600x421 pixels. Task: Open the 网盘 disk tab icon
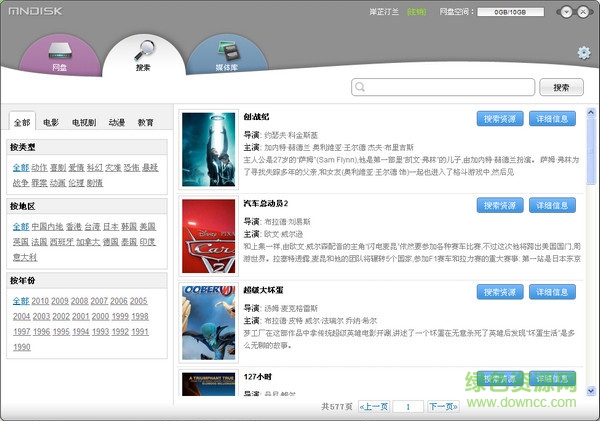59,56
